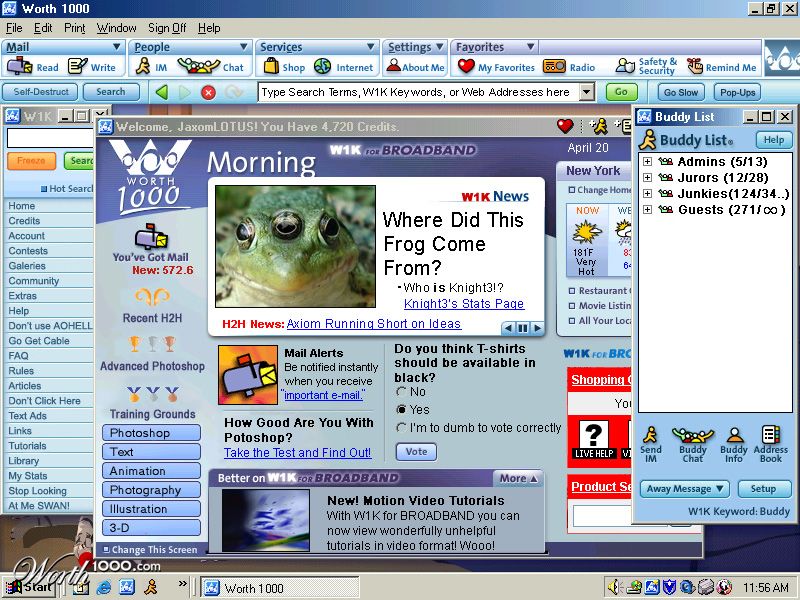Open the Sign Off menu
This screenshot has width=800, height=600.
(x=167, y=28)
